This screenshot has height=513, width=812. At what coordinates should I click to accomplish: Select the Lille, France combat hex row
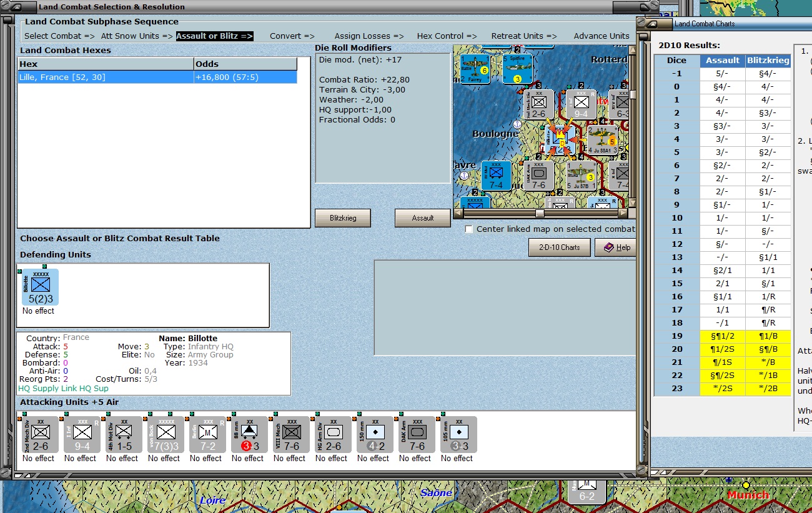(157, 77)
